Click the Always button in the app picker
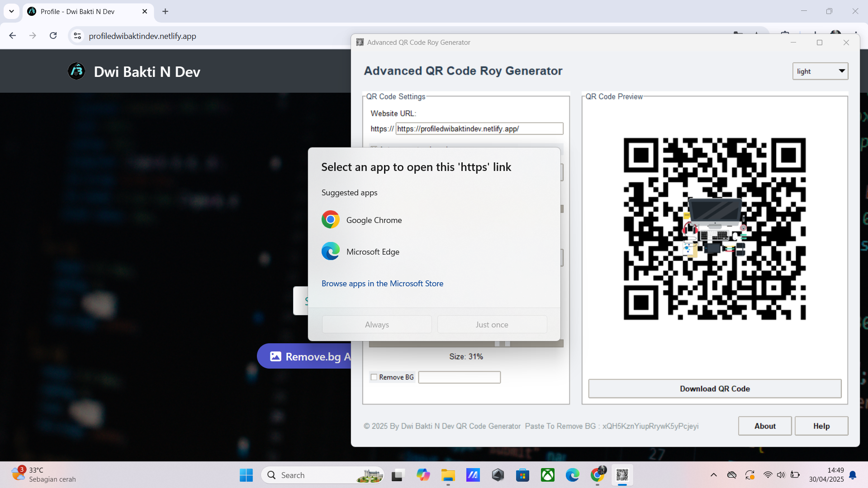Screen dimensions: 868x488 pos(377,324)
